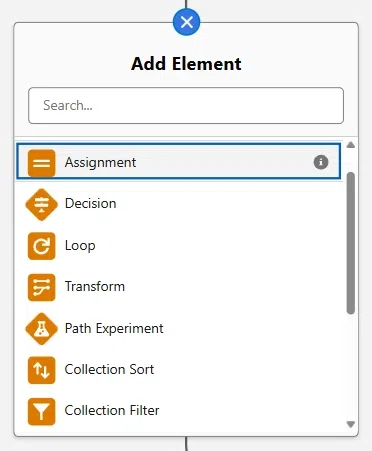Pick the Transform label in the list
The height and width of the screenshot is (451, 372).
tap(95, 286)
